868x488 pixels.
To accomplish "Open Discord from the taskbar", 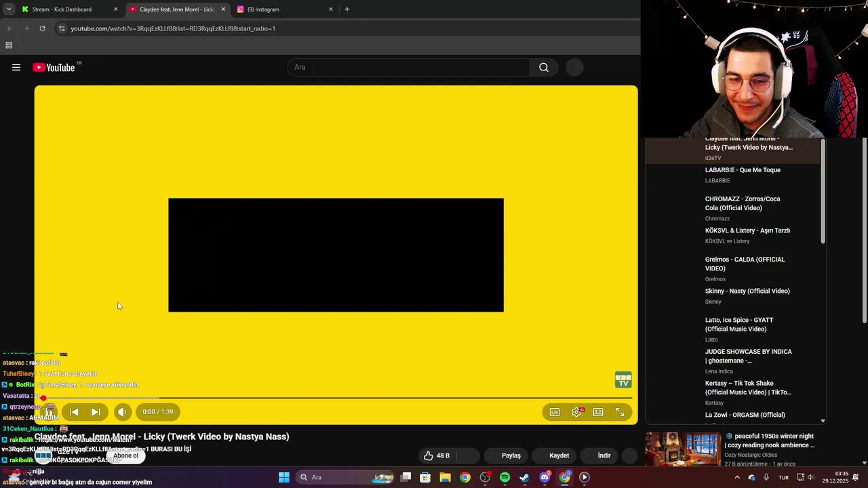I will point(545,477).
